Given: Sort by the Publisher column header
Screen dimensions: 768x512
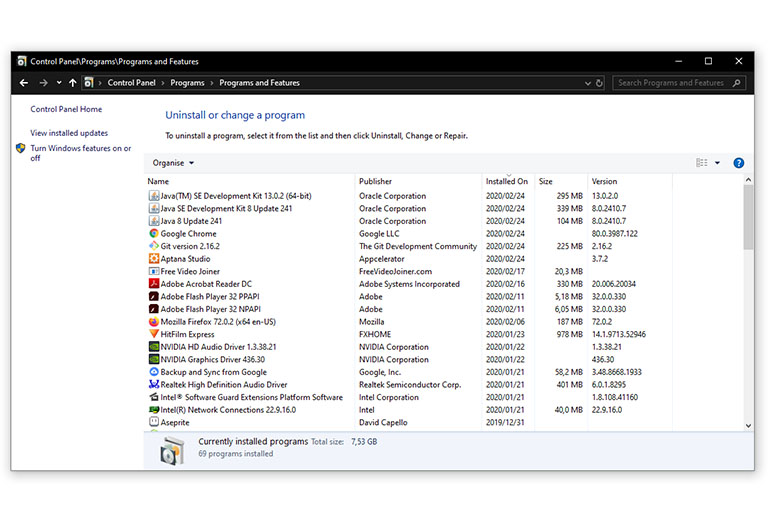Looking at the screenshot, I should 375,181.
